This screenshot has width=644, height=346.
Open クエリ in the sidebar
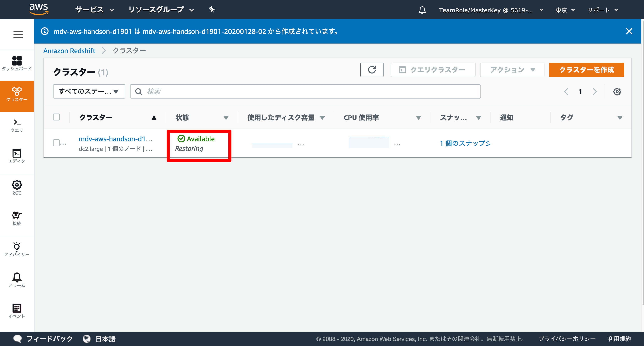17,126
